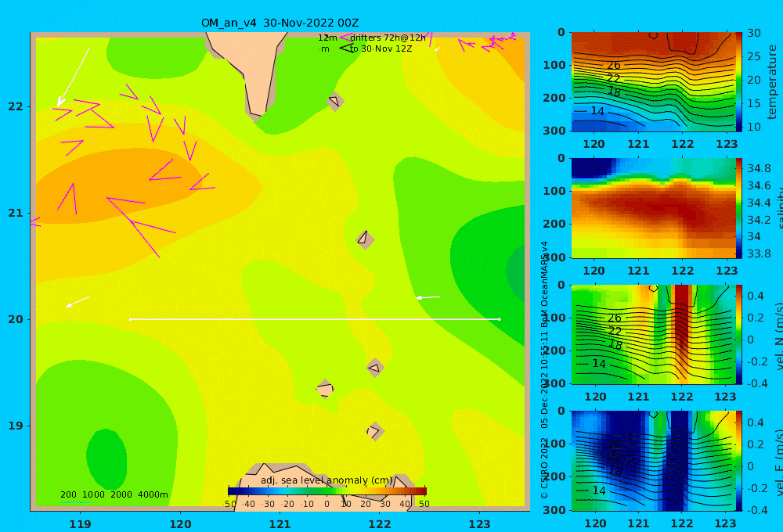Click the magenta drifter arrow legend symbol
Image resolution: width=783 pixels, height=532 pixels.
pos(345,38)
